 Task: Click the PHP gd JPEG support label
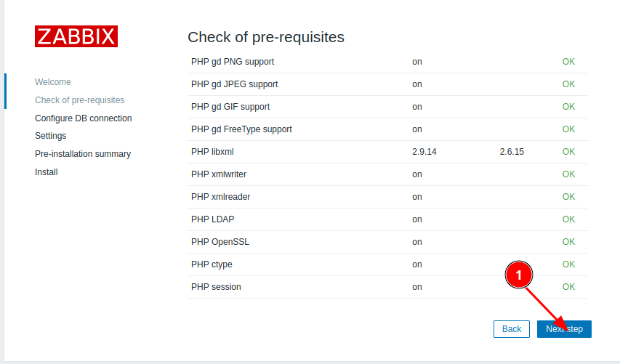pyautogui.click(x=234, y=84)
